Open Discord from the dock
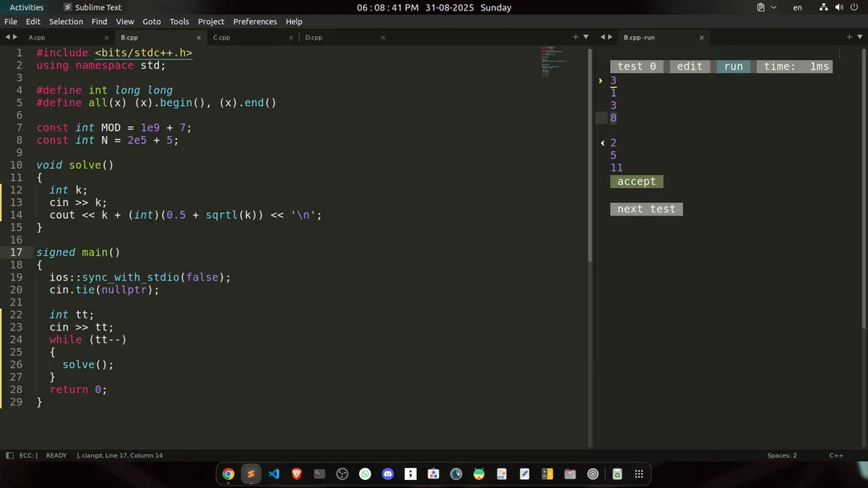Image resolution: width=868 pixels, height=488 pixels. pos(388,474)
